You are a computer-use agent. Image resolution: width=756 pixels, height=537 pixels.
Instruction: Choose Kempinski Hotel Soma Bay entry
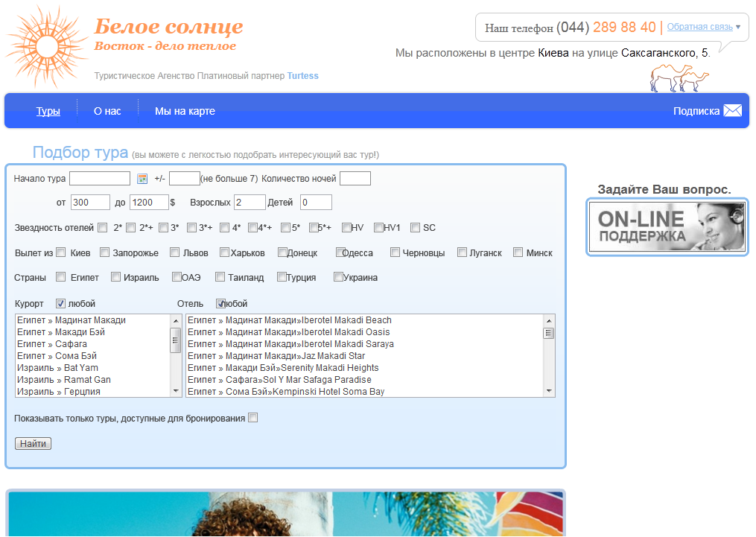(364, 392)
